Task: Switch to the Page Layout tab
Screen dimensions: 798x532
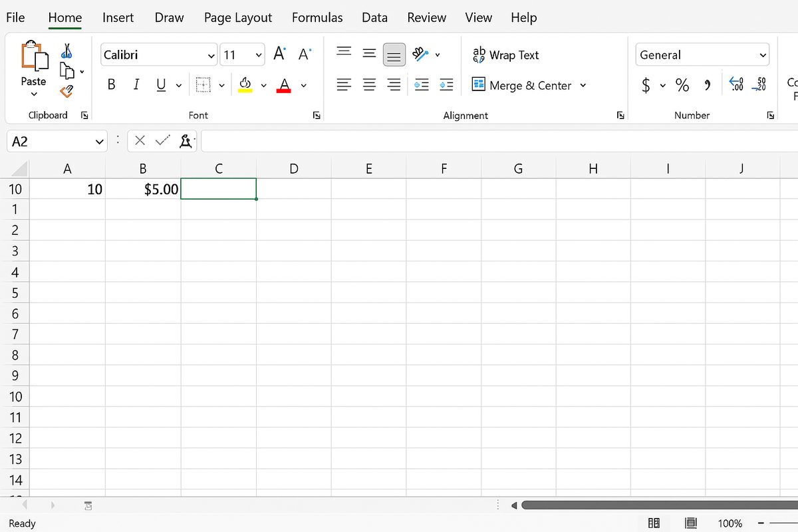Action: (238, 18)
